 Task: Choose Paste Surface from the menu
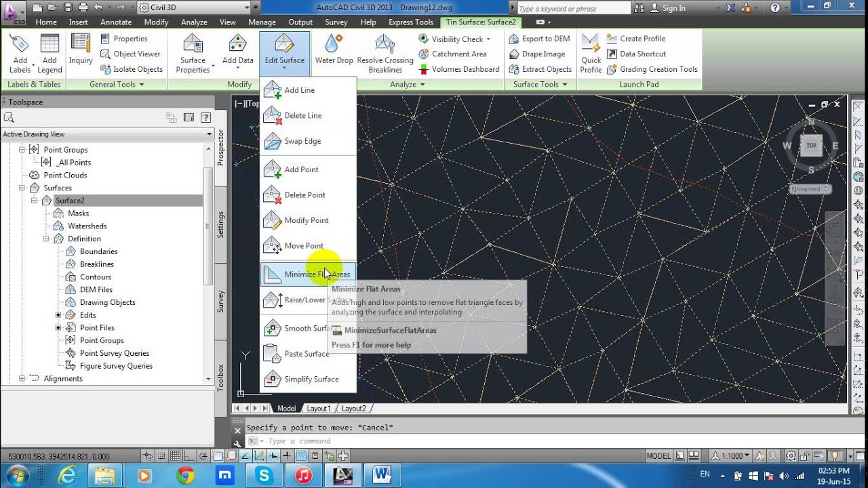click(x=308, y=354)
